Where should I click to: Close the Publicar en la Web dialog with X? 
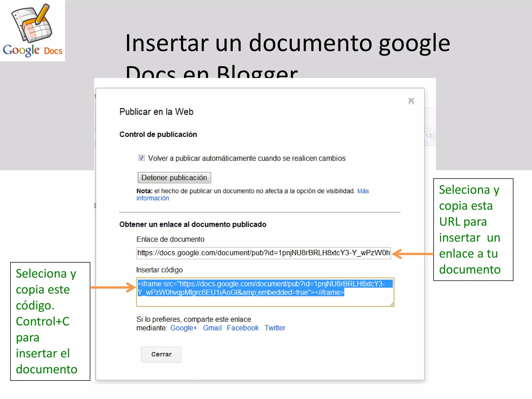(411, 101)
